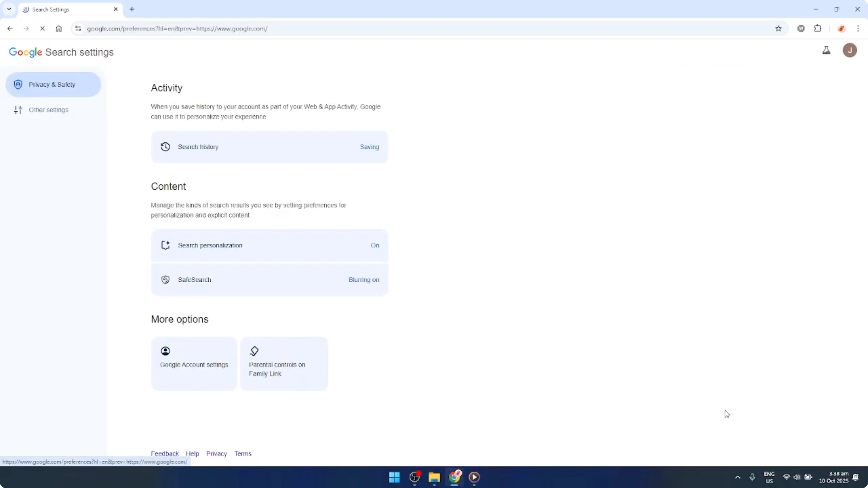The height and width of the screenshot is (488, 868).
Task: Open Parental controls on Family Link
Action: click(284, 364)
